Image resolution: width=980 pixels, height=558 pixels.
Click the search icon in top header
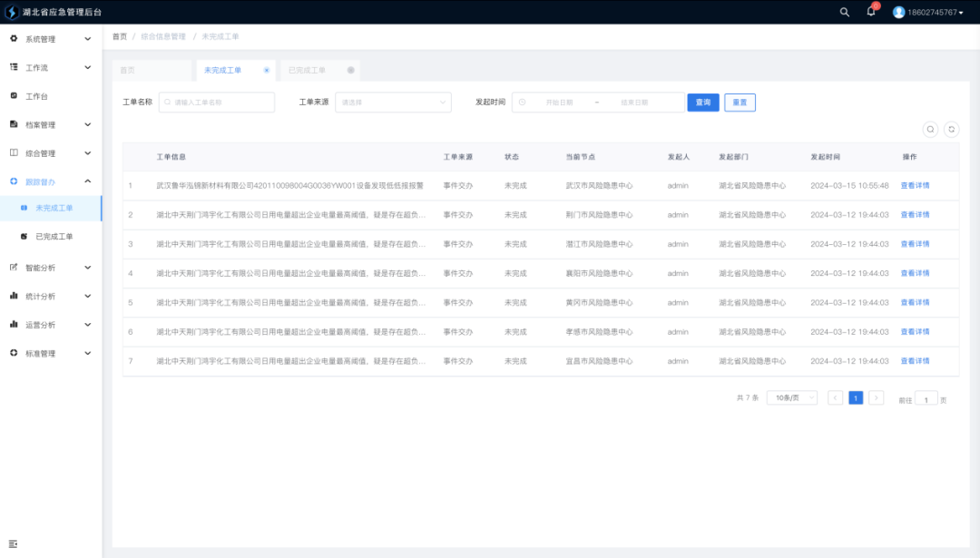pyautogui.click(x=845, y=12)
